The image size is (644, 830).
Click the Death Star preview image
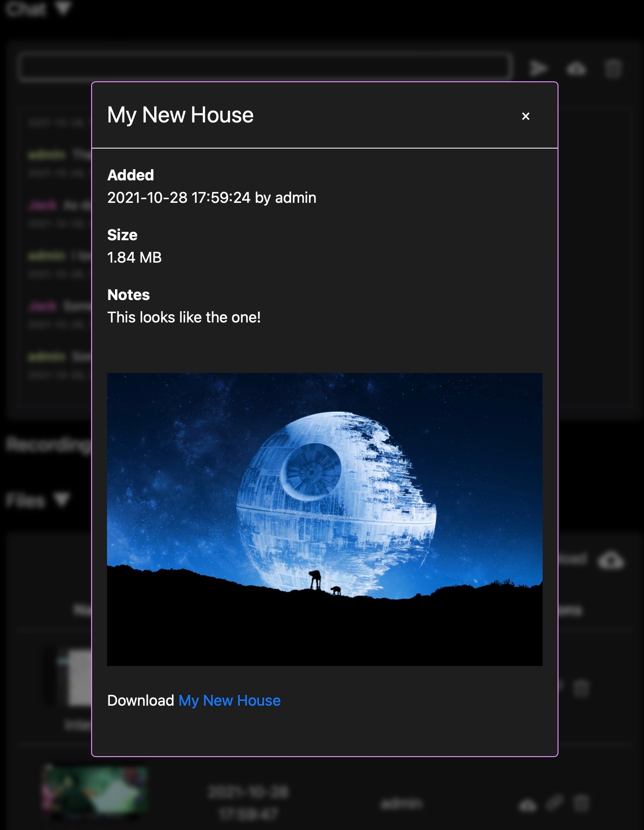click(324, 519)
